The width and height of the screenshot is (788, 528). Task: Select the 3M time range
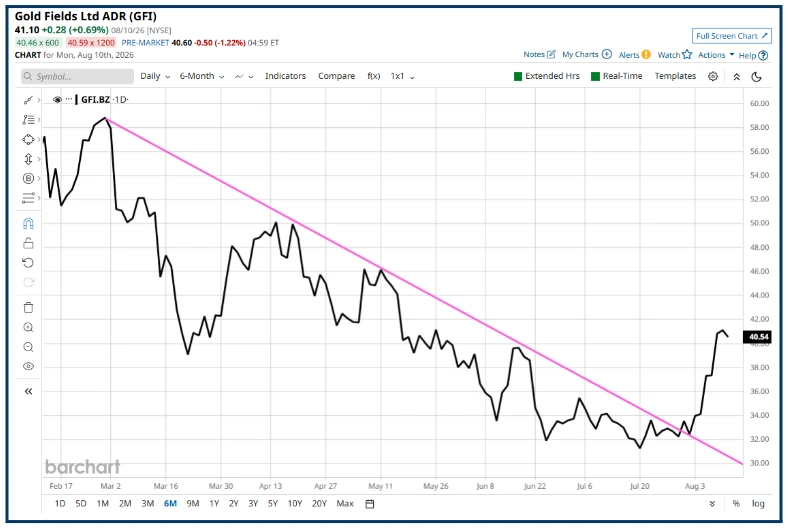pos(147,503)
